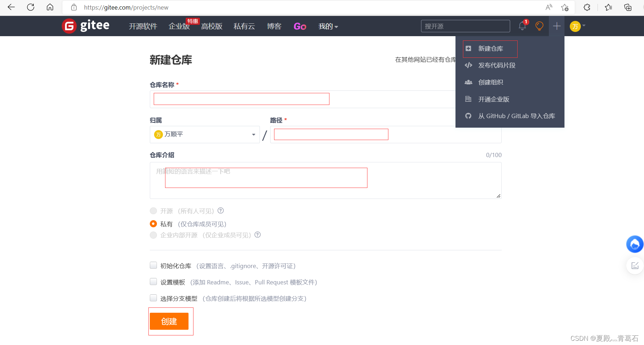
Task: Open the 归属 owner dropdown 万顺平
Action: [x=205, y=134]
